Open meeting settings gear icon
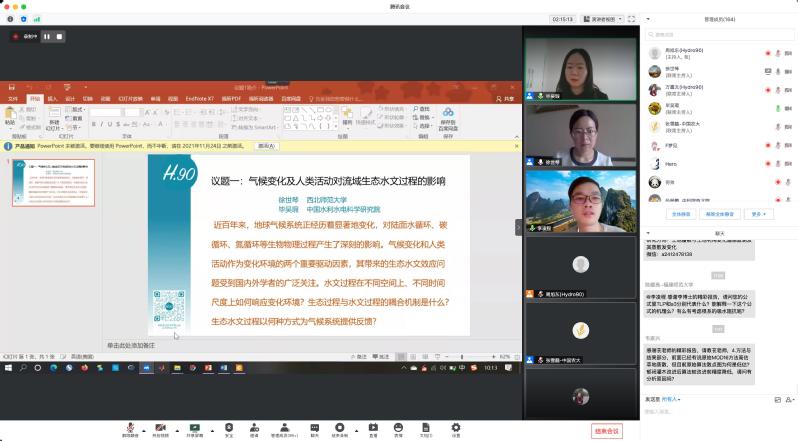 [x=456, y=427]
